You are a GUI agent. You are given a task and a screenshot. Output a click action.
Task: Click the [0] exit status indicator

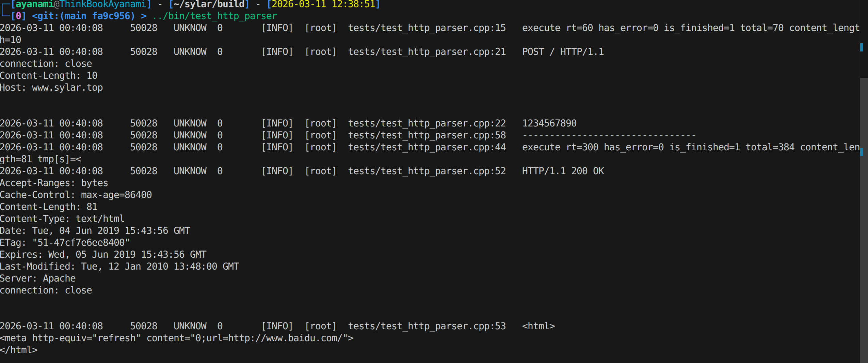[x=18, y=16]
